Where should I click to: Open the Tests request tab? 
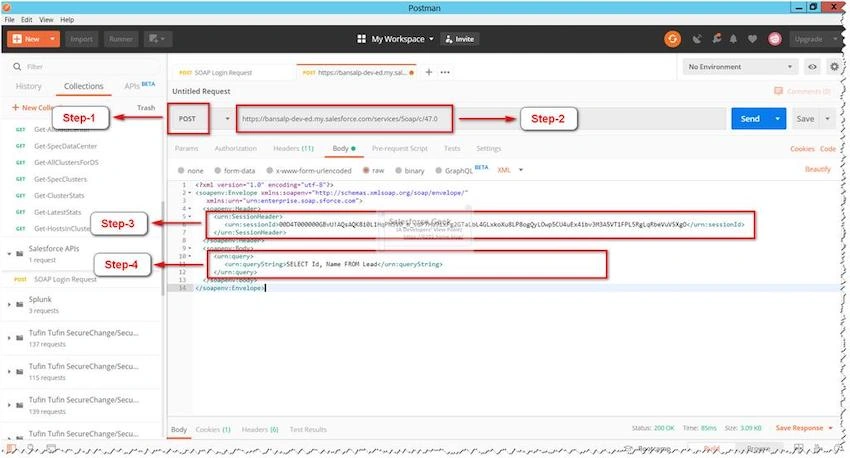tap(452, 149)
